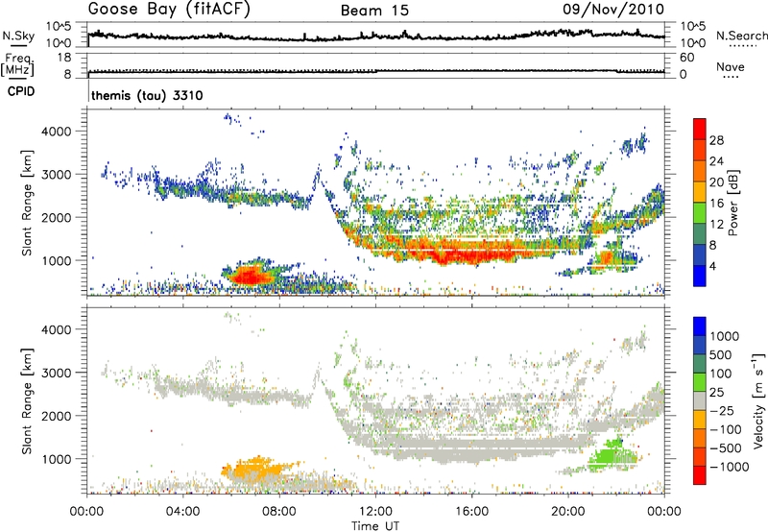Click the 'themis (tau) 3310' text
768x532 pixels.
pyautogui.click(x=147, y=95)
